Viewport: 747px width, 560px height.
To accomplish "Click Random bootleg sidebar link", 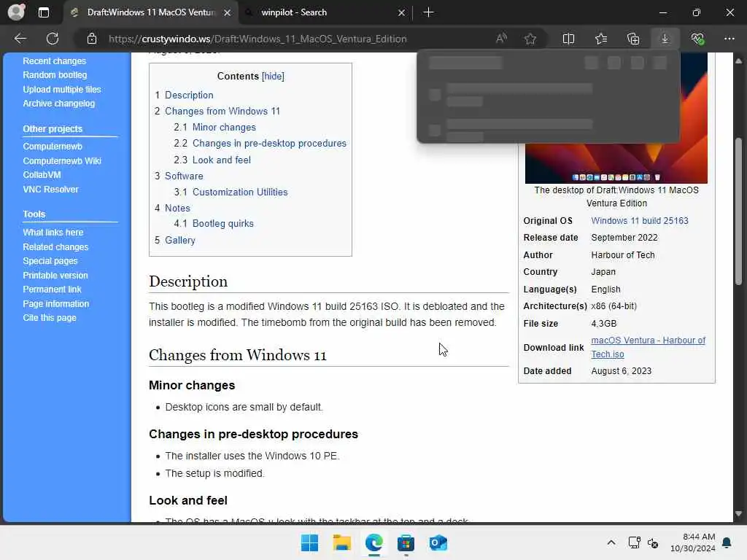I will coord(55,75).
